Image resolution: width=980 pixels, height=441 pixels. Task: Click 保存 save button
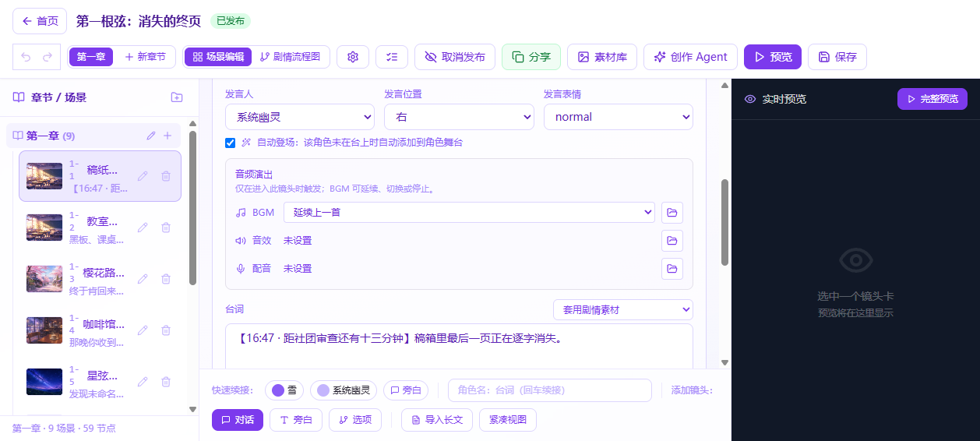click(x=837, y=57)
